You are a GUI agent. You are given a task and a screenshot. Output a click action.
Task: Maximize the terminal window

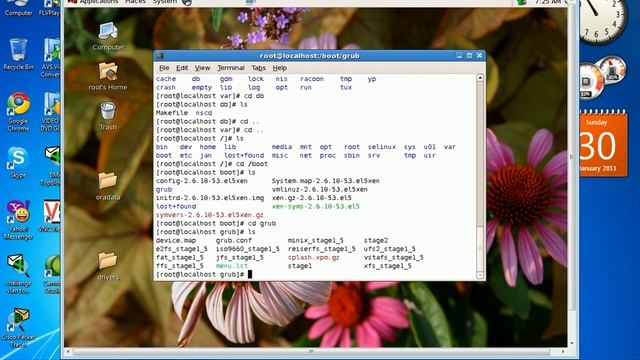click(x=469, y=56)
